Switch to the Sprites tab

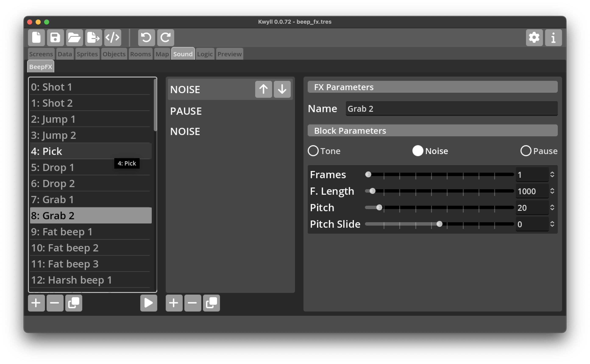coord(87,54)
